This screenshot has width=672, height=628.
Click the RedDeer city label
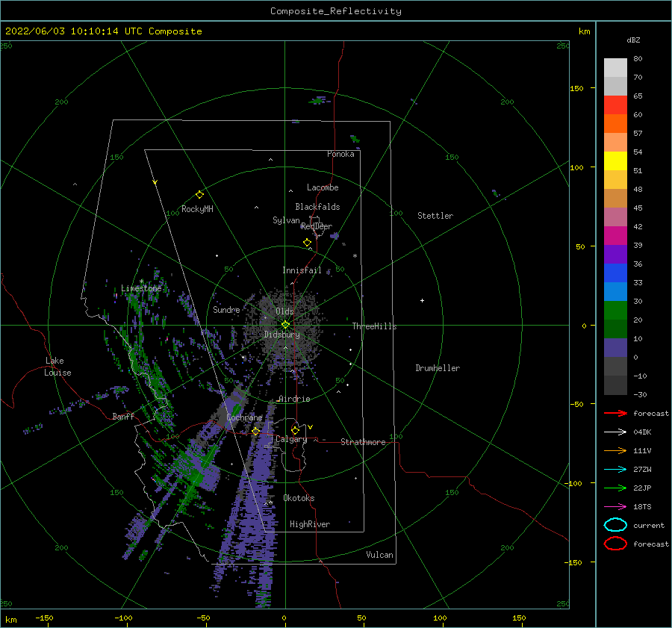[x=317, y=226]
